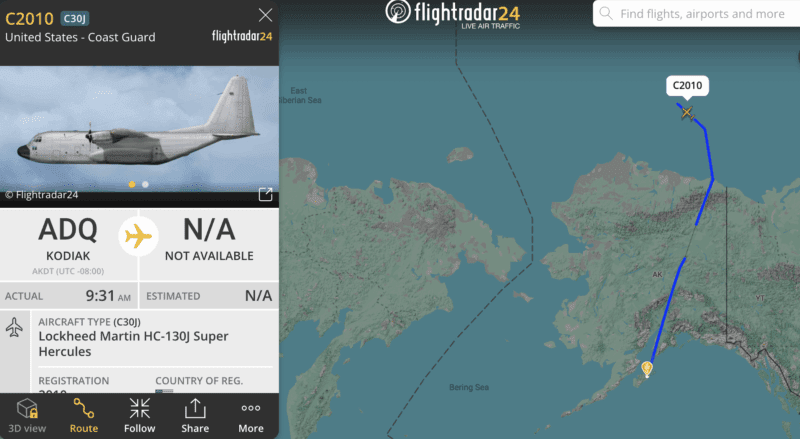Expand the Aircraft Type details row
The image size is (800, 439).
[x=139, y=337]
